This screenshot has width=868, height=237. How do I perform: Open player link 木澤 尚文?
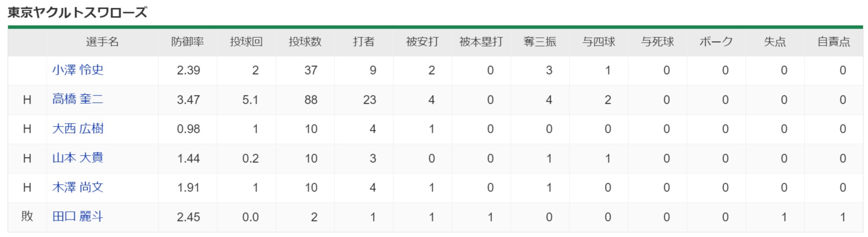(x=78, y=187)
